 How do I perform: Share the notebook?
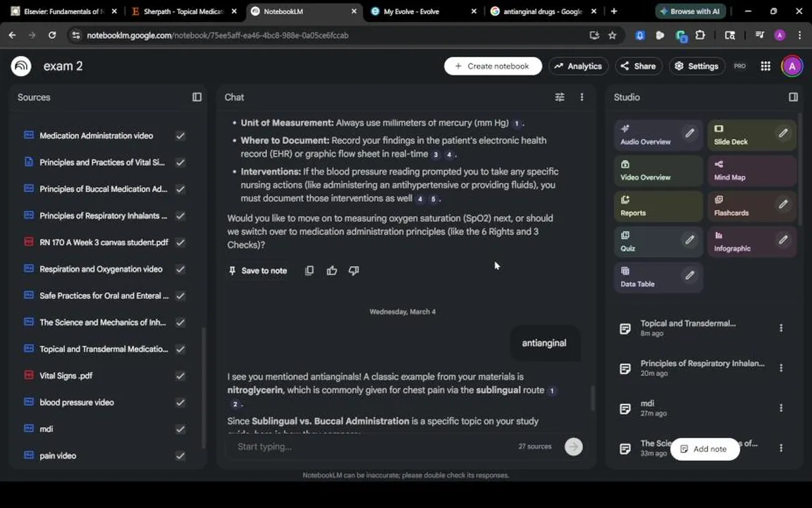point(638,66)
